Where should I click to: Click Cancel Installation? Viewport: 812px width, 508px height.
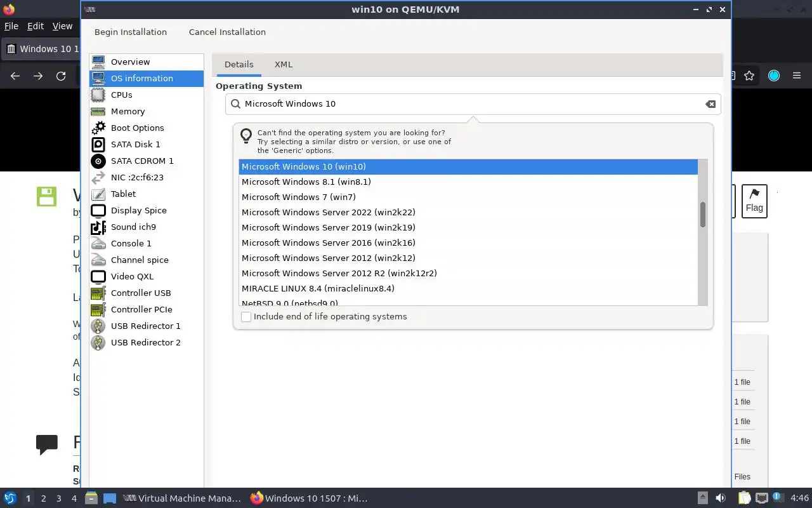[x=227, y=32]
